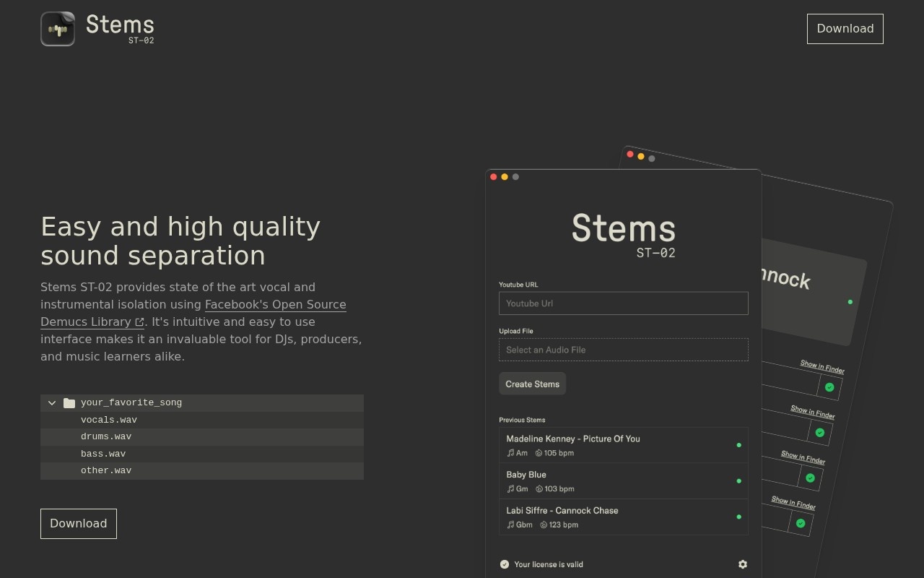Click 'Your license is valid' text
Viewport: 924px width, 578px height.
pyautogui.click(x=549, y=564)
